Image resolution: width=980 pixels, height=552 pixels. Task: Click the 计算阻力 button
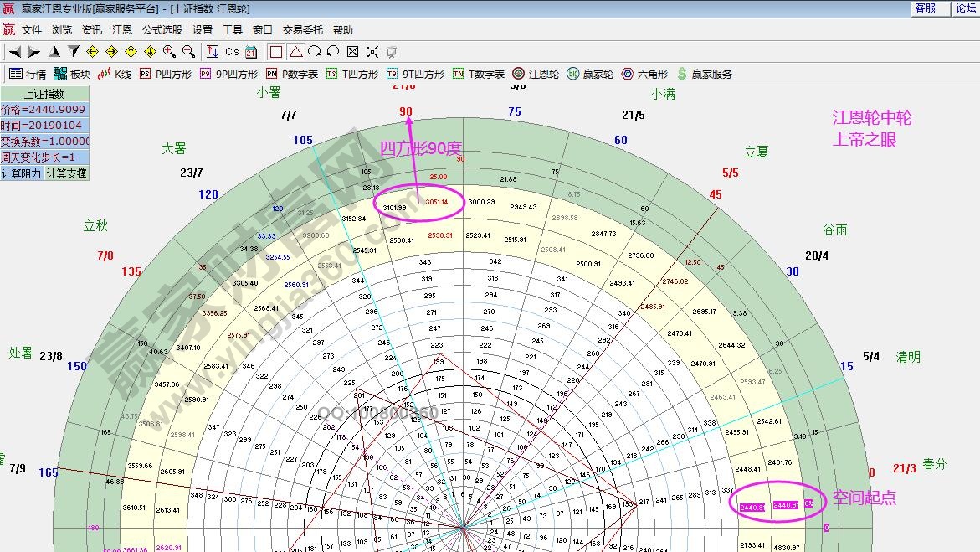pyautogui.click(x=22, y=173)
